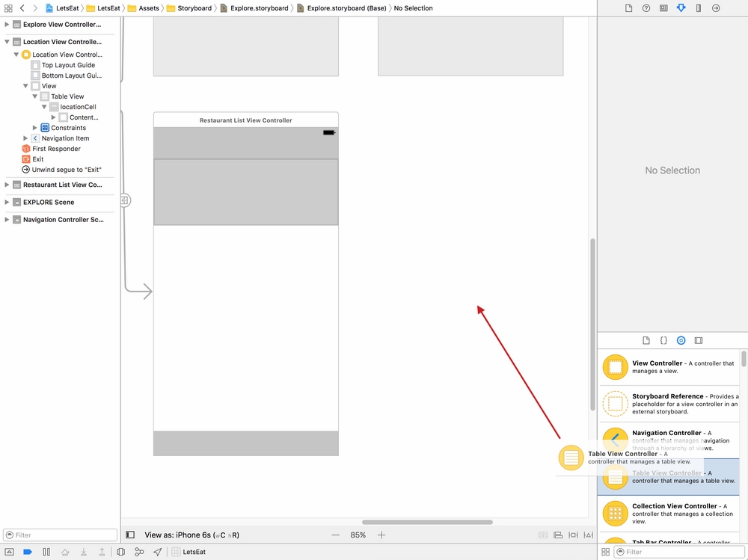Zoom out the storyboard canvas
Image resolution: width=748 pixels, height=560 pixels.
pyautogui.click(x=336, y=535)
